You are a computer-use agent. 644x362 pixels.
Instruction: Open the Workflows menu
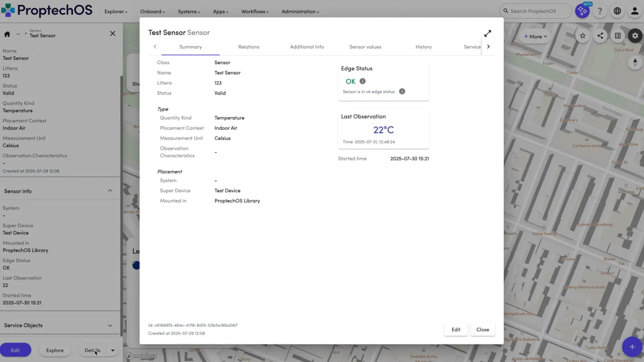pyautogui.click(x=255, y=11)
